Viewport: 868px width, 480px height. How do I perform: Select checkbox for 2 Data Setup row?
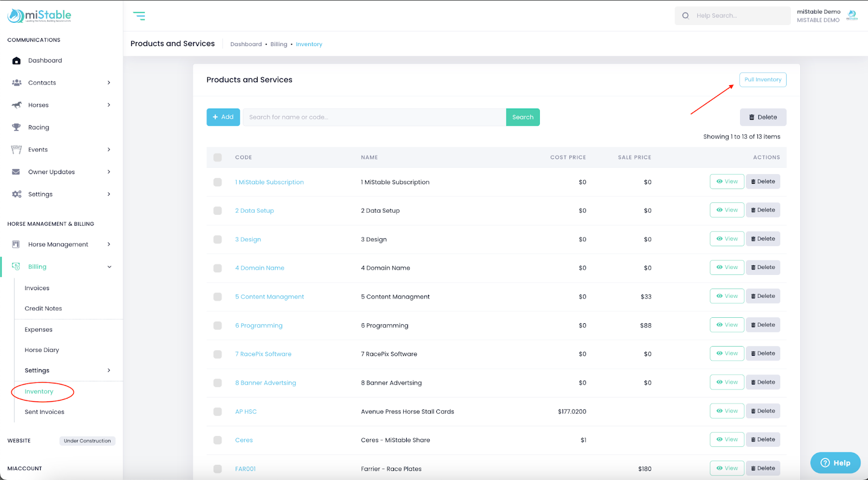(218, 211)
